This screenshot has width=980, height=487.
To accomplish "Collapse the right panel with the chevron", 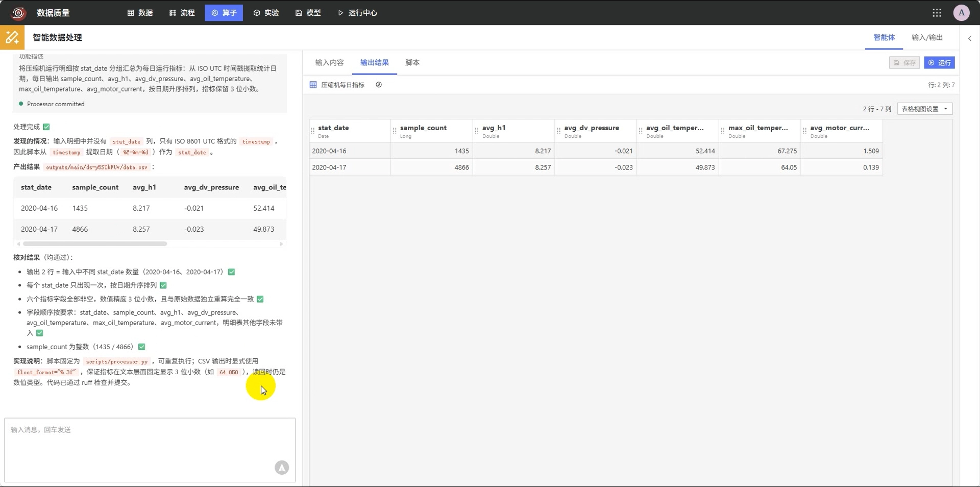I will click(x=970, y=38).
